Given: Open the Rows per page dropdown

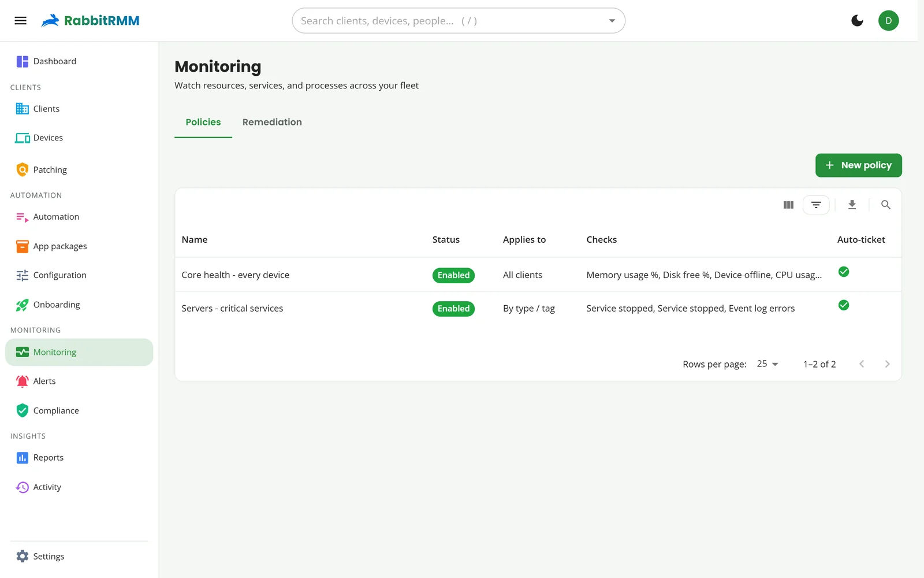Looking at the screenshot, I should (x=767, y=364).
